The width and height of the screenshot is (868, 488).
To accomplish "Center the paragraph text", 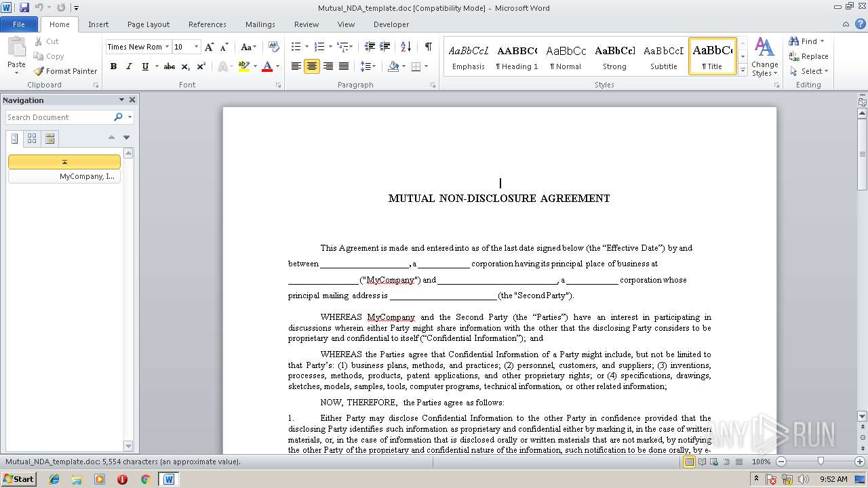I will pos(312,66).
